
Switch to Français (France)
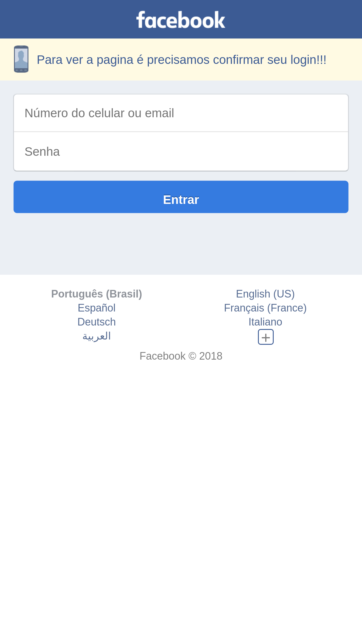click(265, 308)
